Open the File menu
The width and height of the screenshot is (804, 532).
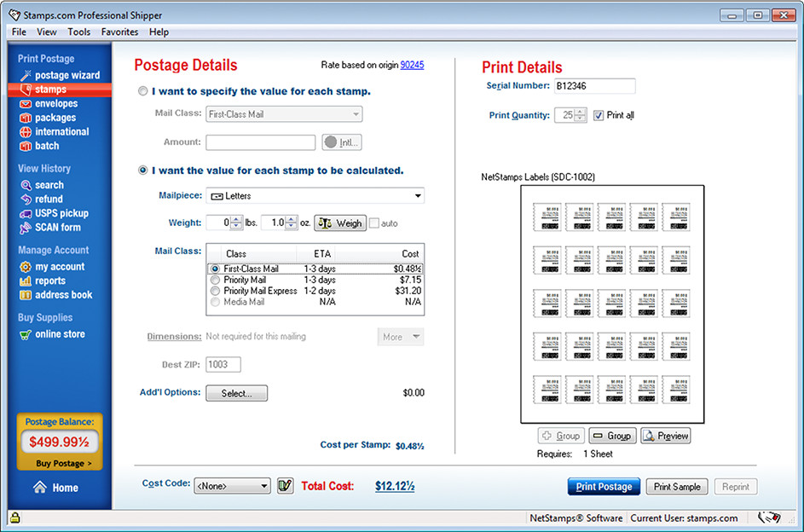tap(19, 32)
